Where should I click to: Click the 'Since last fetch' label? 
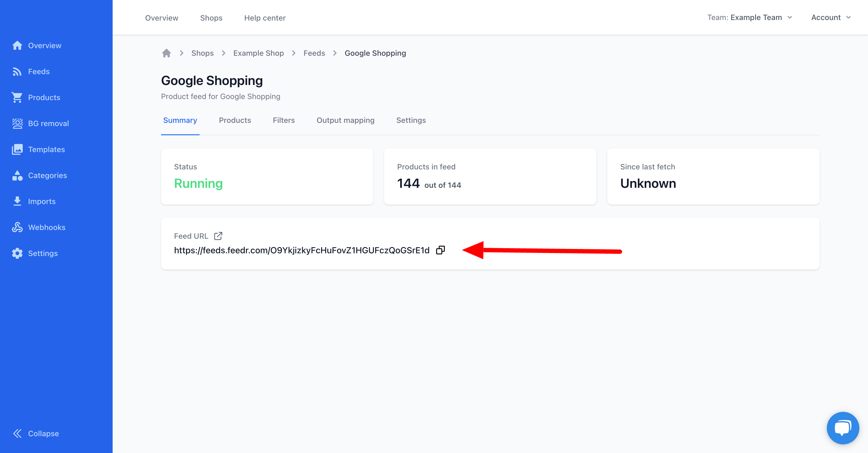pos(647,167)
